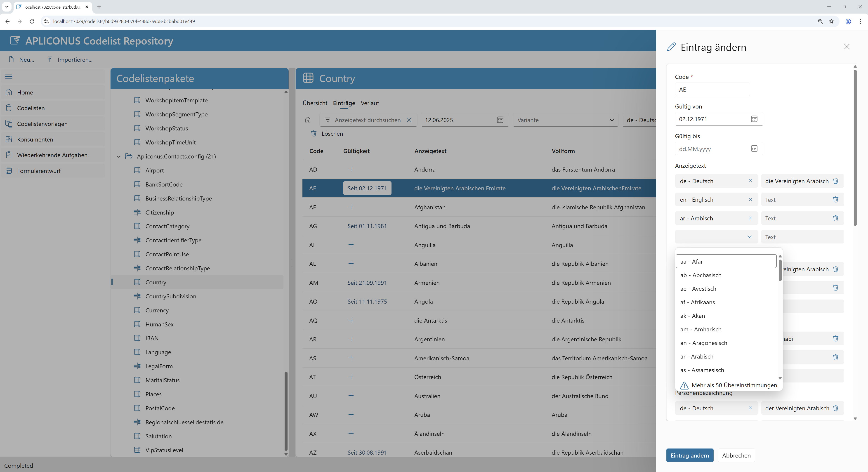868x472 pixels.
Task: Click the Eintrag ändern submit button
Action: (x=689, y=455)
